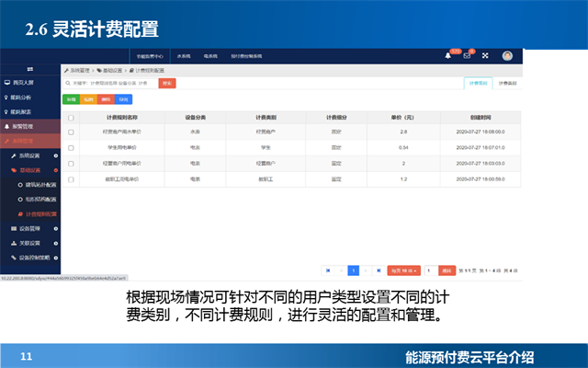Image resolution: width=588 pixels, height=368 pixels.
Task: Click the red 删除 delete button in action bar
Action: [106, 99]
